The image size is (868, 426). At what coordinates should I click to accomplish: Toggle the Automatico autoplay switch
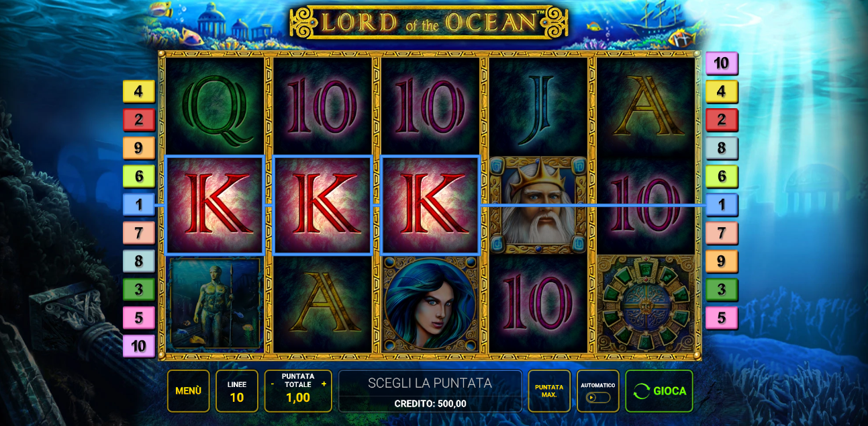click(x=597, y=397)
